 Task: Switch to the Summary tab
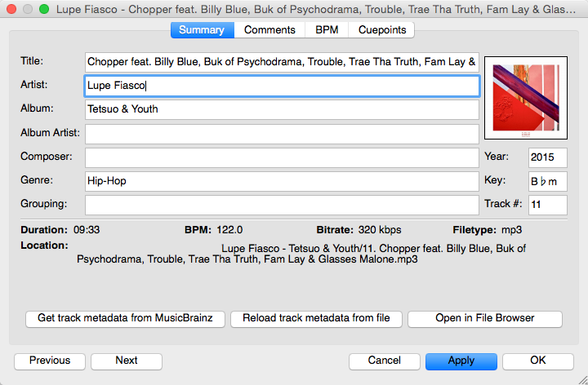(x=202, y=30)
